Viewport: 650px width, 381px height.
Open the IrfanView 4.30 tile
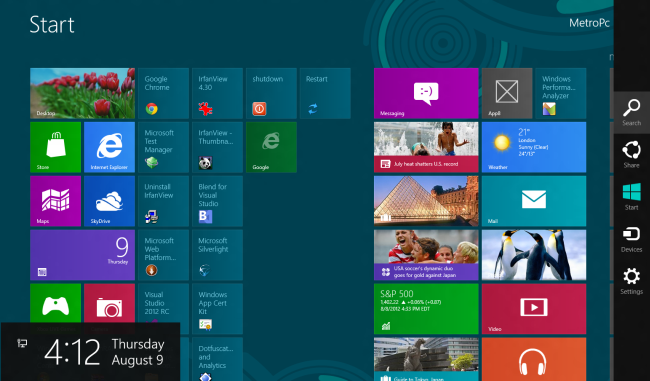(x=217, y=93)
